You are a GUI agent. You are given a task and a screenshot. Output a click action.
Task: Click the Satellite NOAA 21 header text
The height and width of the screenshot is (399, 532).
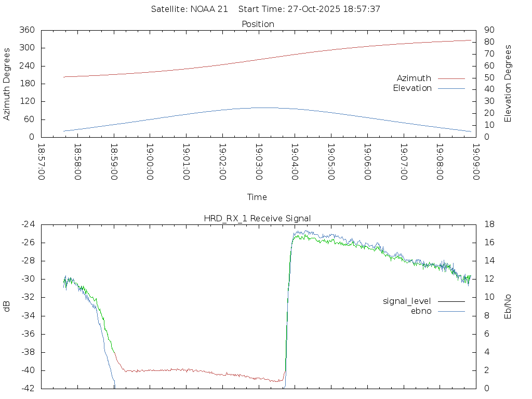point(190,9)
